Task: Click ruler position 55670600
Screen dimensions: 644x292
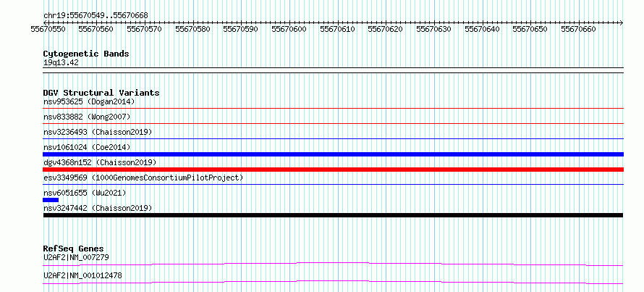Action: [x=289, y=29]
